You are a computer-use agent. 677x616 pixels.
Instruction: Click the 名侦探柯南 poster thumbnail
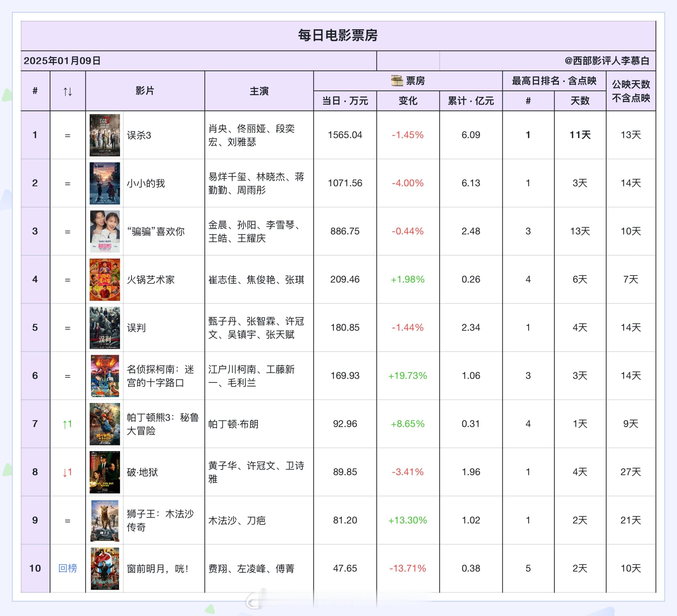105,376
